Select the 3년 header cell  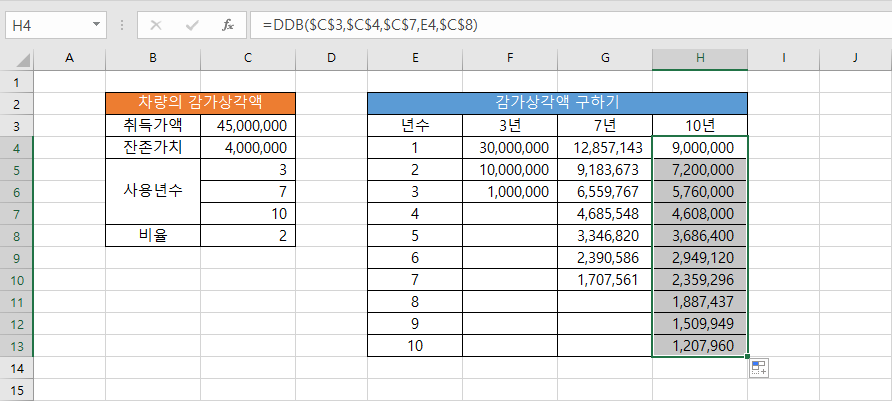(510, 126)
